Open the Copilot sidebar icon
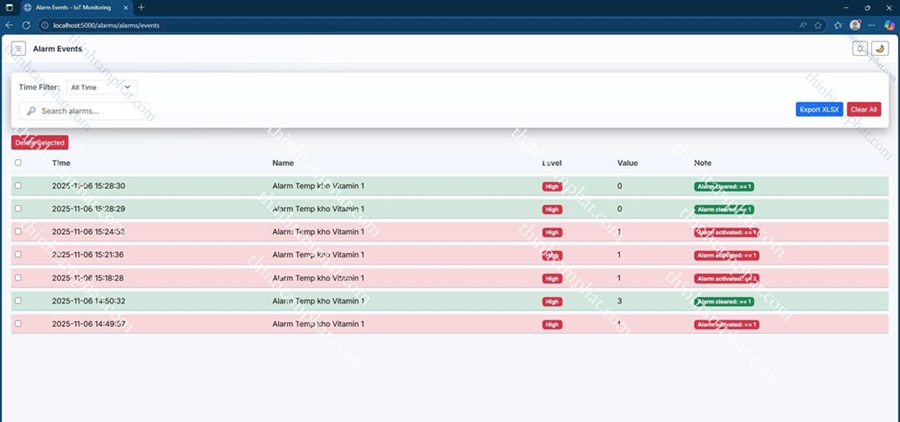The height and width of the screenshot is (422, 900). point(889,25)
